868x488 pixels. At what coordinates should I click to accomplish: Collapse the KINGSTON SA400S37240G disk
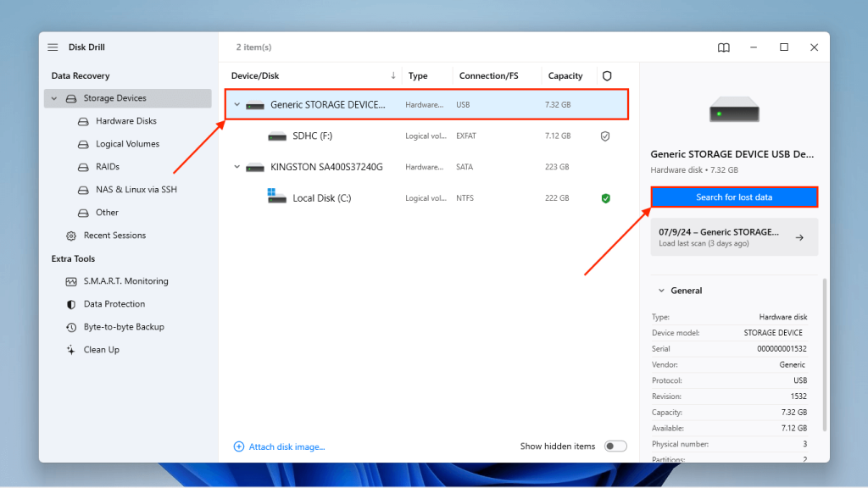coord(237,166)
